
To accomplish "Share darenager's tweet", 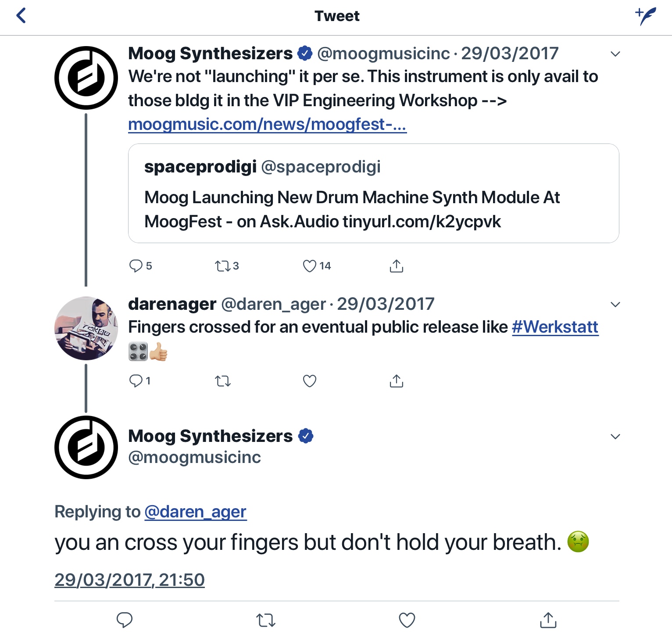I will [396, 381].
